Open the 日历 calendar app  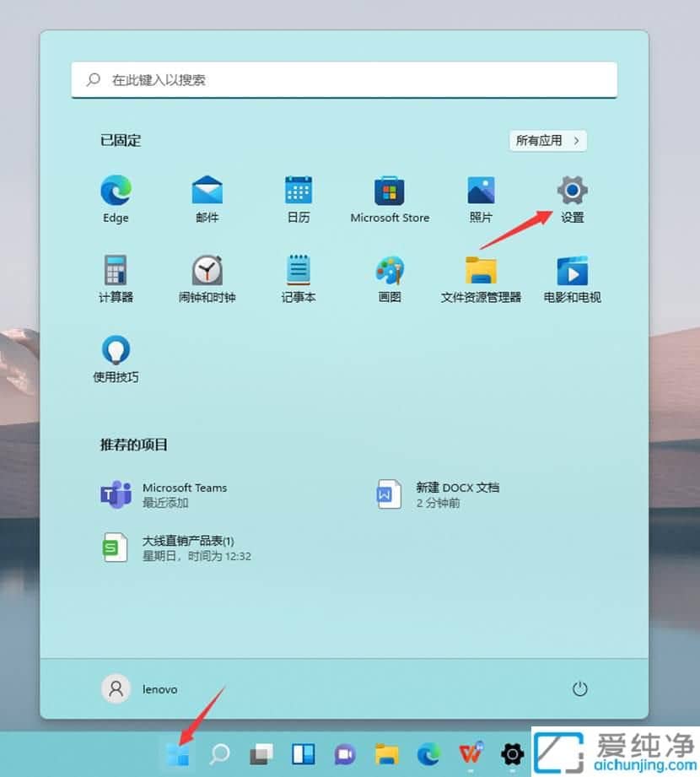299,199
